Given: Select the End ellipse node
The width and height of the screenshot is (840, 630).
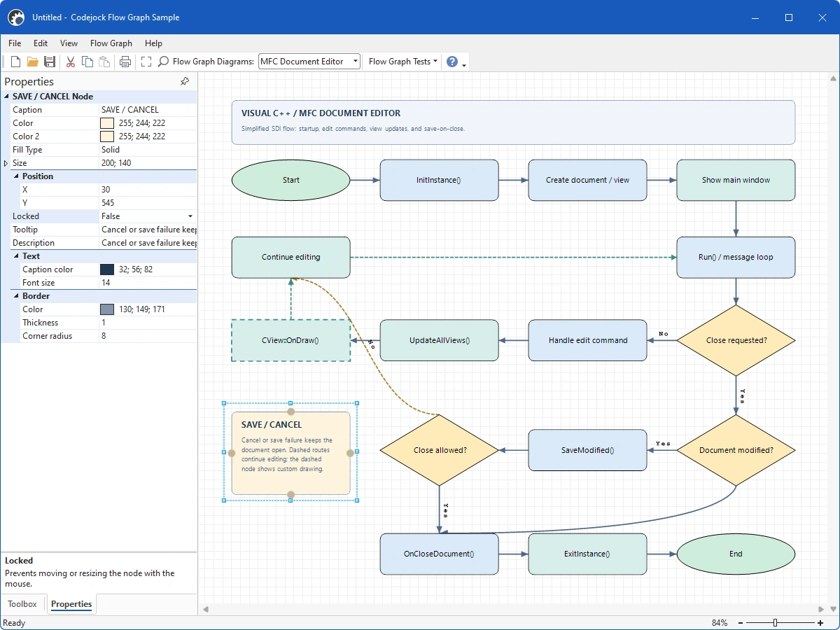Looking at the screenshot, I should point(736,554).
